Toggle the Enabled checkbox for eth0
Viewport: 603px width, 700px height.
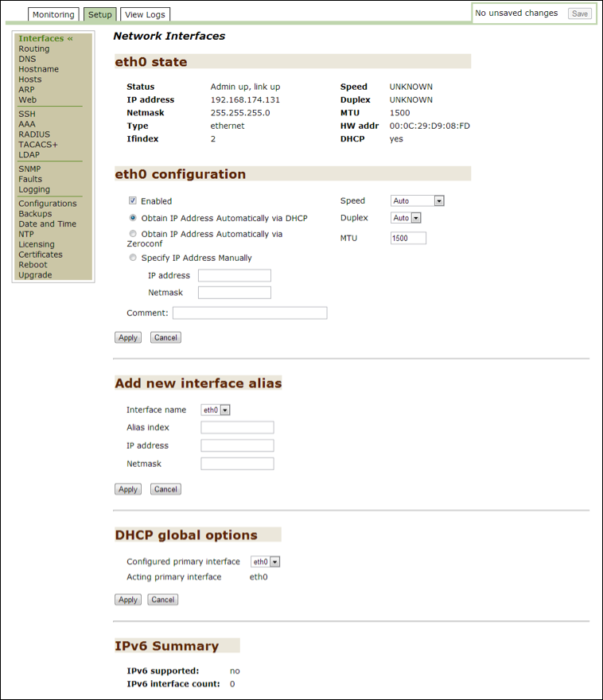pos(133,201)
